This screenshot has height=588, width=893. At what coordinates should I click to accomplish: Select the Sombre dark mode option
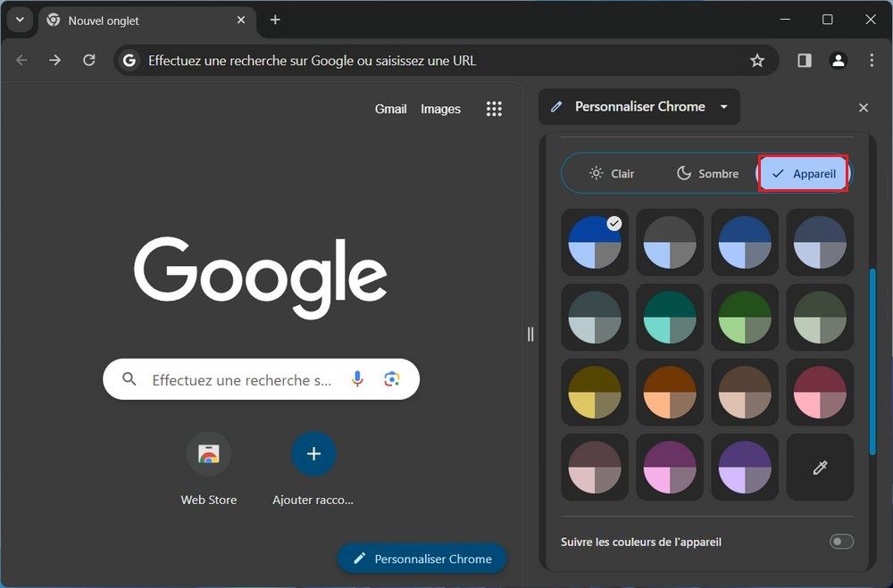coord(707,173)
